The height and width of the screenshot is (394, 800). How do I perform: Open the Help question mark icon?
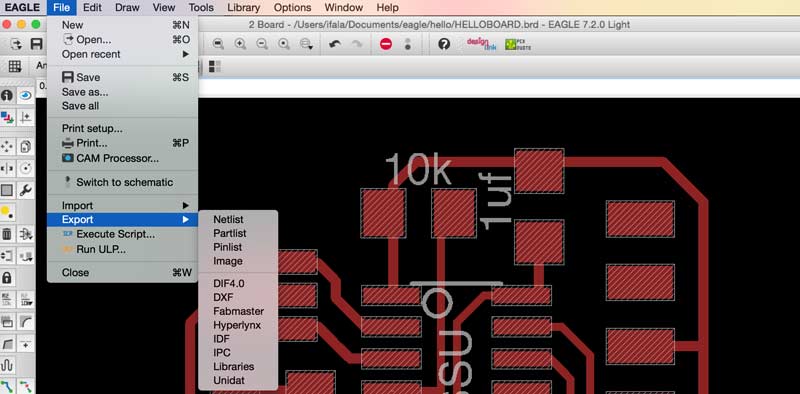pyautogui.click(x=444, y=44)
